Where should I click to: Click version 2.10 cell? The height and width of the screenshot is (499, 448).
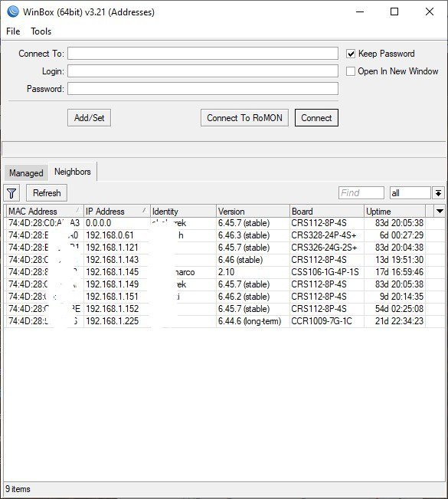226,272
